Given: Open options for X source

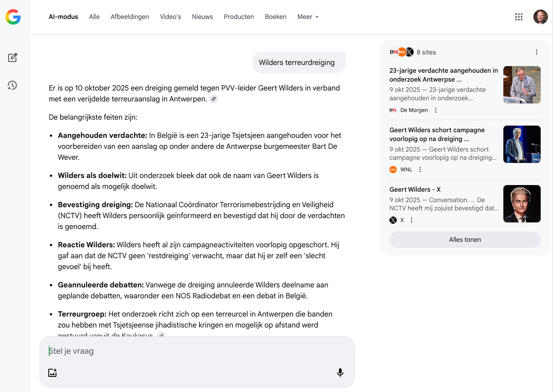Looking at the screenshot, I should (411, 220).
